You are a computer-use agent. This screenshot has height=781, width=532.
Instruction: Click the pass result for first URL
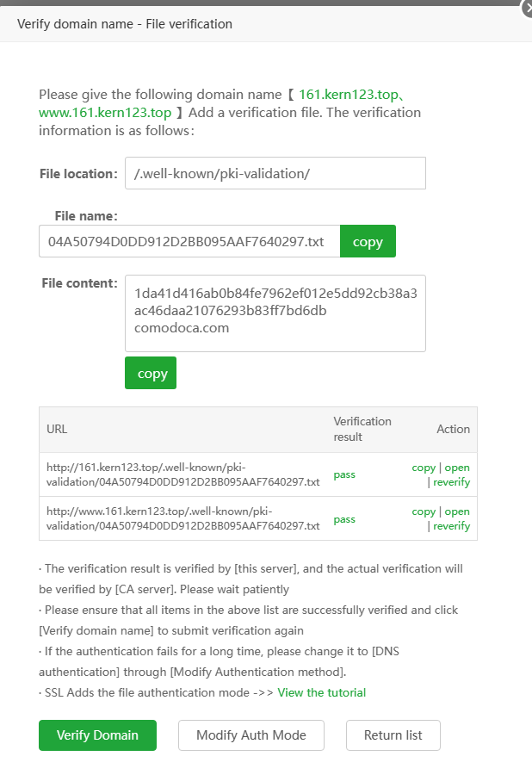click(x=344, y=474)
